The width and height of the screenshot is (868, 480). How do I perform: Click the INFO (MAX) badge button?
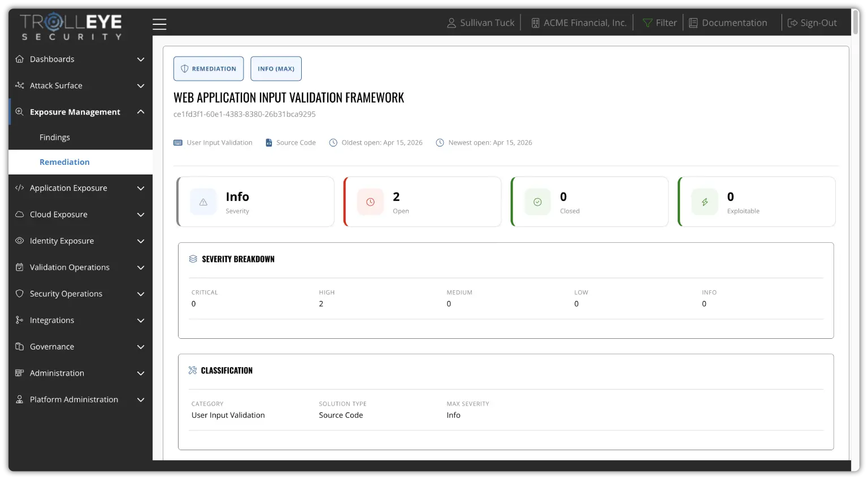276,69
